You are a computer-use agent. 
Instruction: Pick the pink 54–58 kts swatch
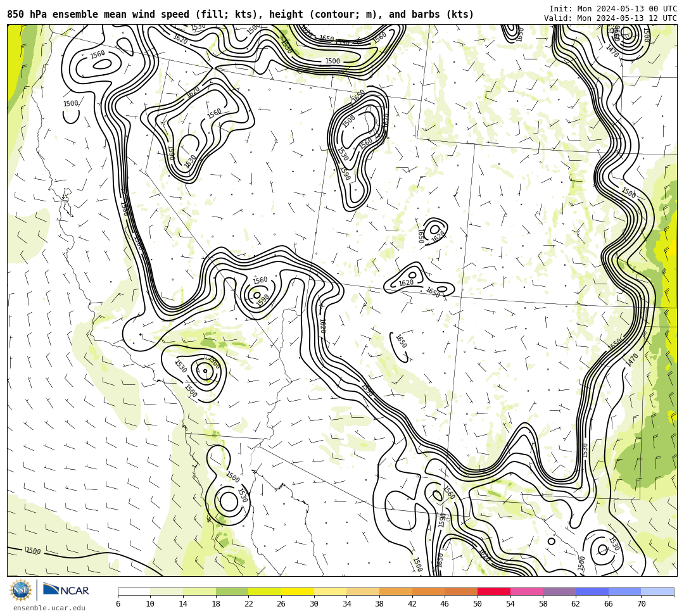coord(526,591)
